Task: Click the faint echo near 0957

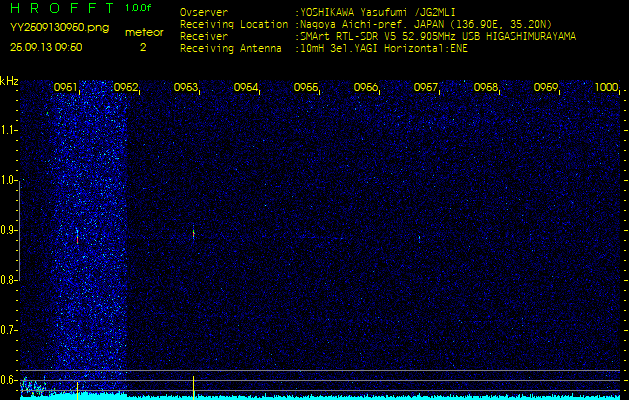Action: pyautogui.click(x=419, y=239)
